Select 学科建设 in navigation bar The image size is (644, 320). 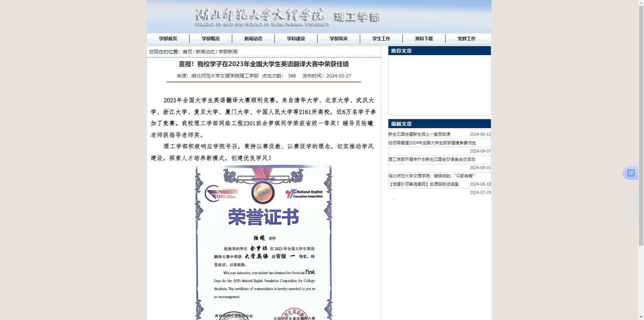296,39
